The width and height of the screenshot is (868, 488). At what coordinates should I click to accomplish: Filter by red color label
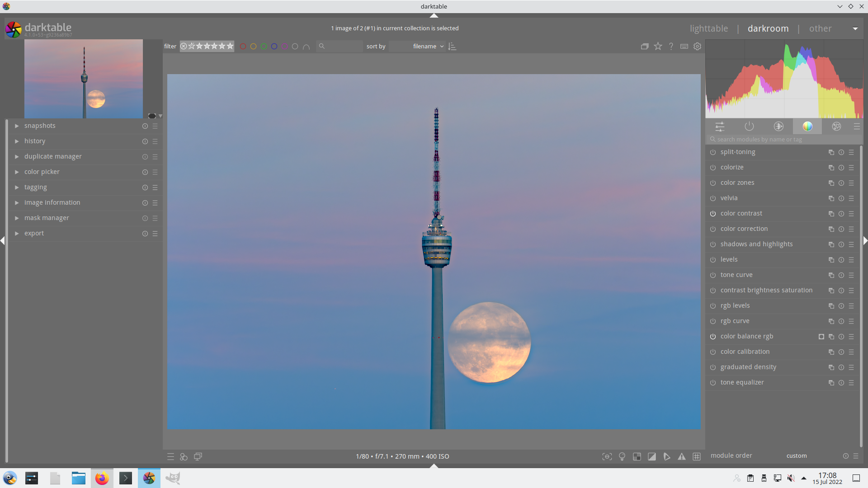[243, 47]
